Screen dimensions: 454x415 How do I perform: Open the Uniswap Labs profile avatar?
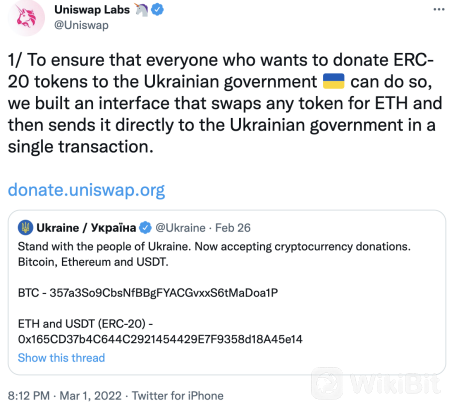[26, 17]
